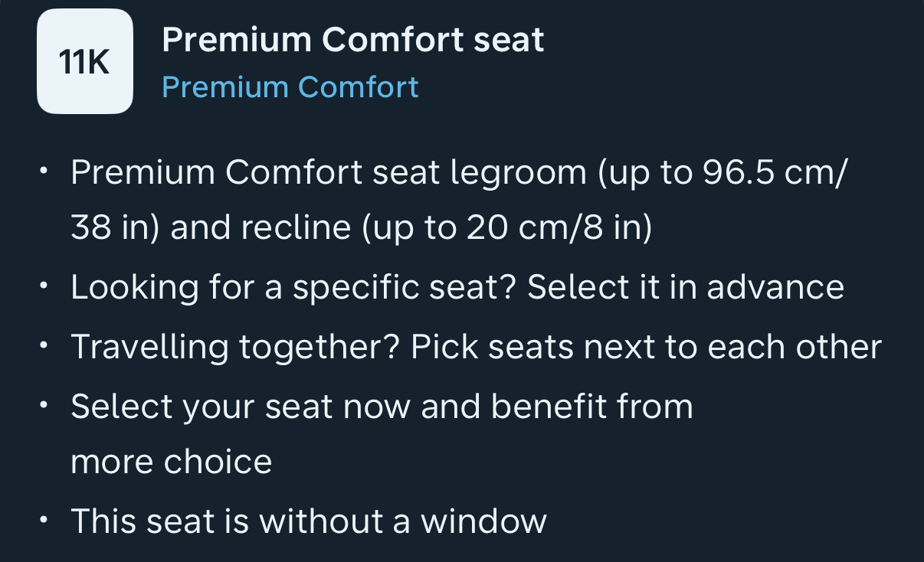Open the blue Premium Comfort link

click(290, 87)
